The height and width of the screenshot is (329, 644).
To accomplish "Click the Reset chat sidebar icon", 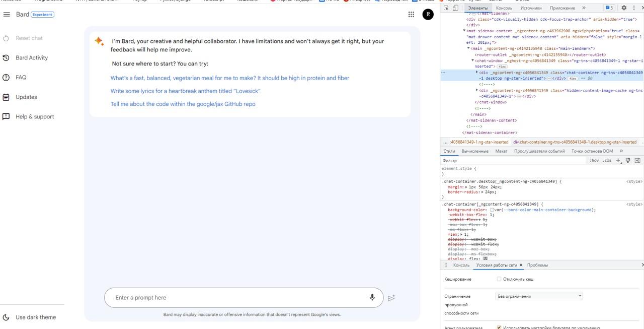I will 6,38.
